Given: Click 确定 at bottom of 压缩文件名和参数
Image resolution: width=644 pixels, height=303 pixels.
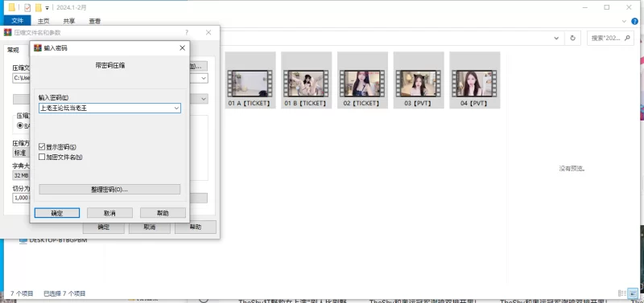Looking at the screenshot, I should [x=104, y=227].
